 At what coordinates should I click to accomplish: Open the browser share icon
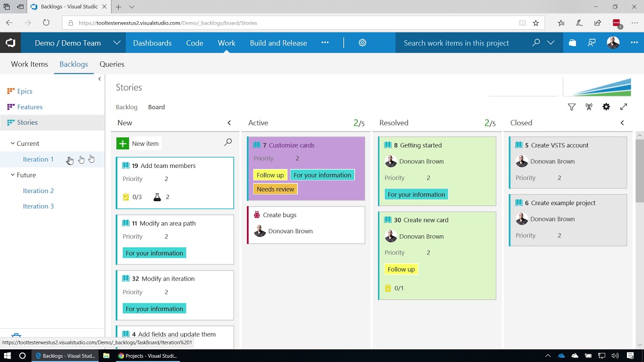tap(598, 23)
